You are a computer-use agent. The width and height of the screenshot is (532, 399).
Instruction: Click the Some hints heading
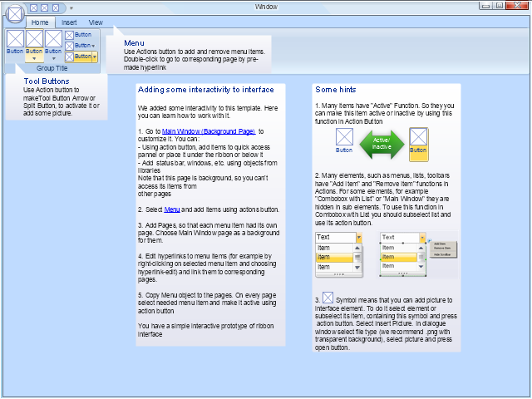(x=336, y=90)
